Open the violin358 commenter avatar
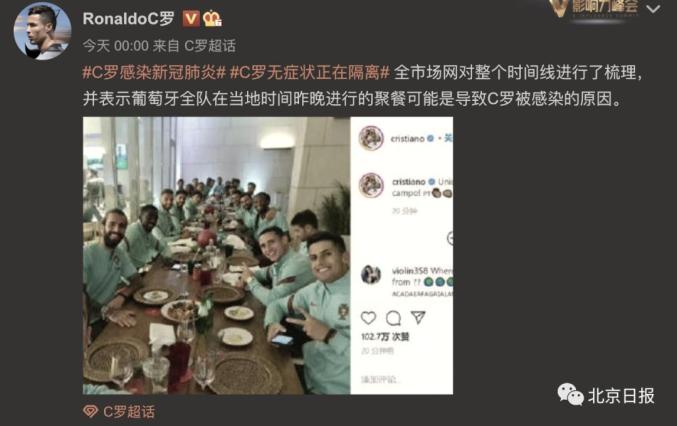This screenshot has width=677, height=426. coord(371,275)
